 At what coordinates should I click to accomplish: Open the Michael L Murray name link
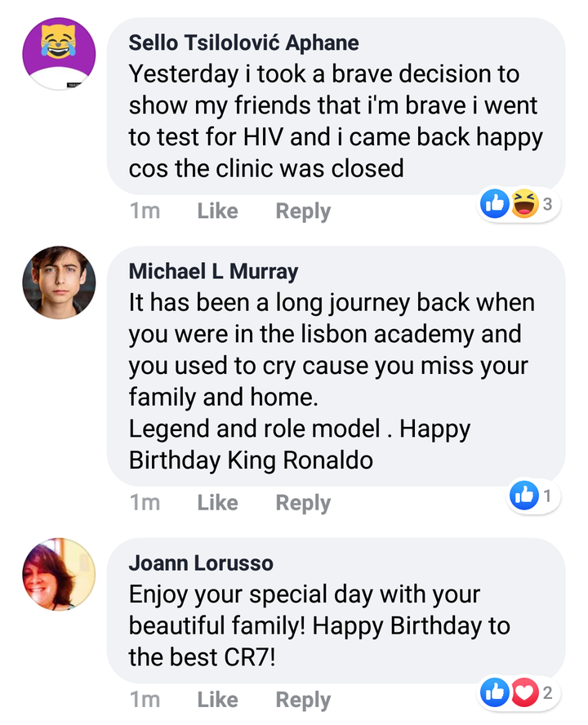(213, 271)
